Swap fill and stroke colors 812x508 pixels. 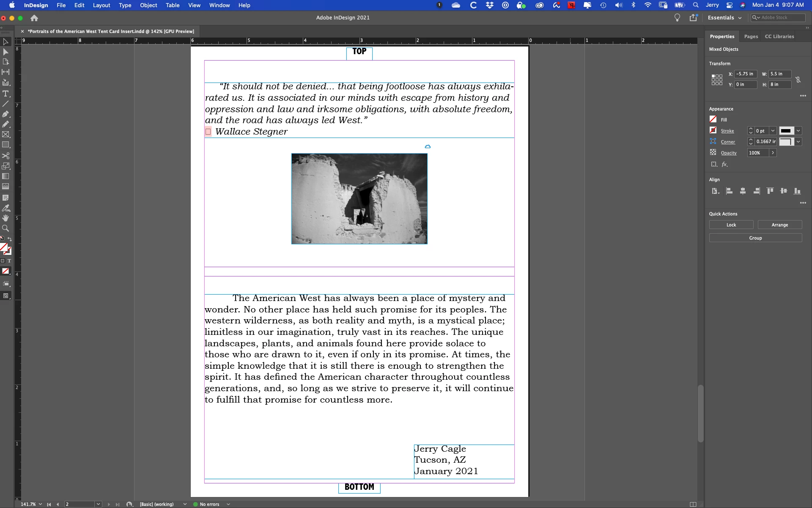coord(10,239)
